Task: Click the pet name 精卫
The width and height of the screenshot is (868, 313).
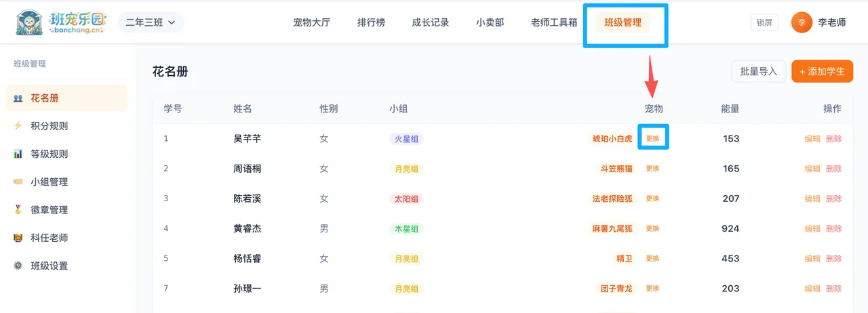Action: [x=625, y=258]
